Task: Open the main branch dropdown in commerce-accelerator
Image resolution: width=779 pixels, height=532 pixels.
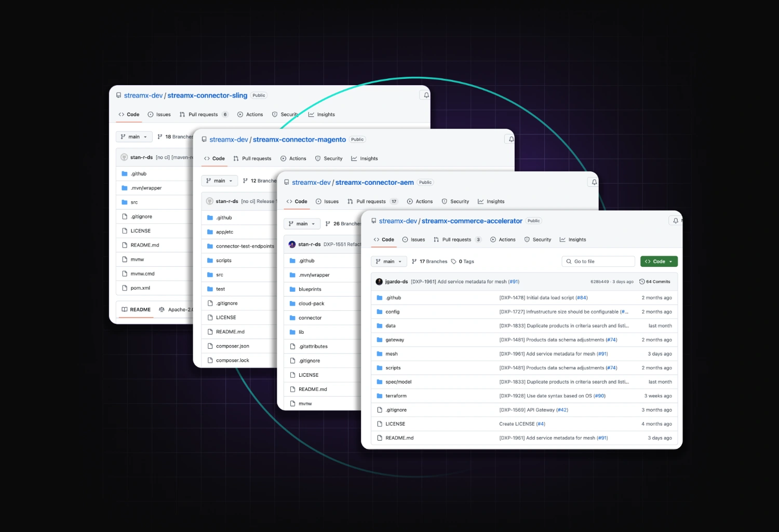Action: [389, 261]
